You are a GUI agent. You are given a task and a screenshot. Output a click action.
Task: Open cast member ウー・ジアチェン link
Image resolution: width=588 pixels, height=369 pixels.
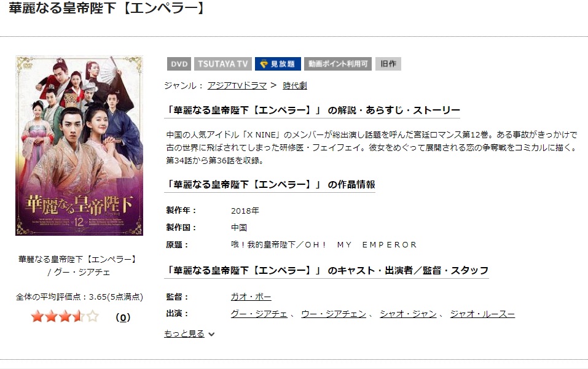tap(334, 314)
